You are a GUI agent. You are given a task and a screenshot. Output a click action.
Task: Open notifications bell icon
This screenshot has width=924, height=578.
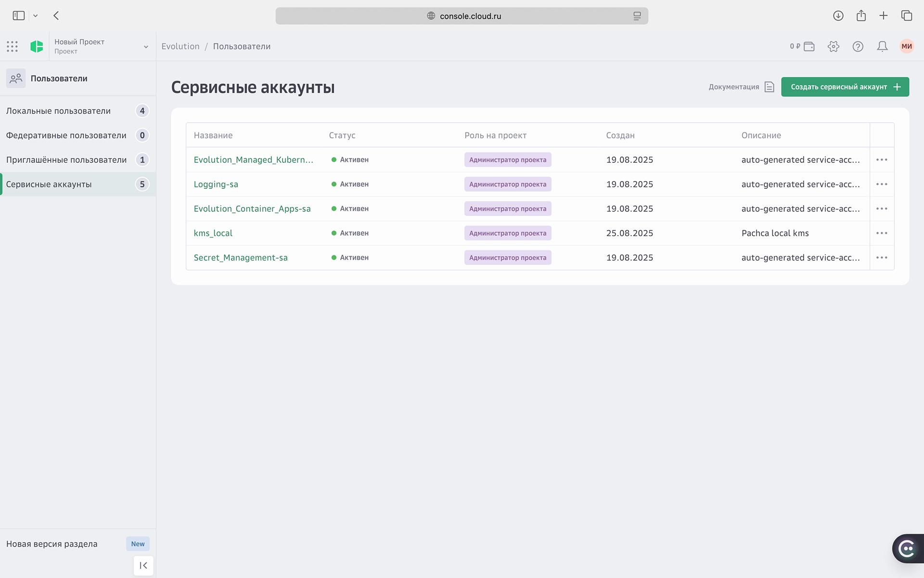[x=882, y=47]
